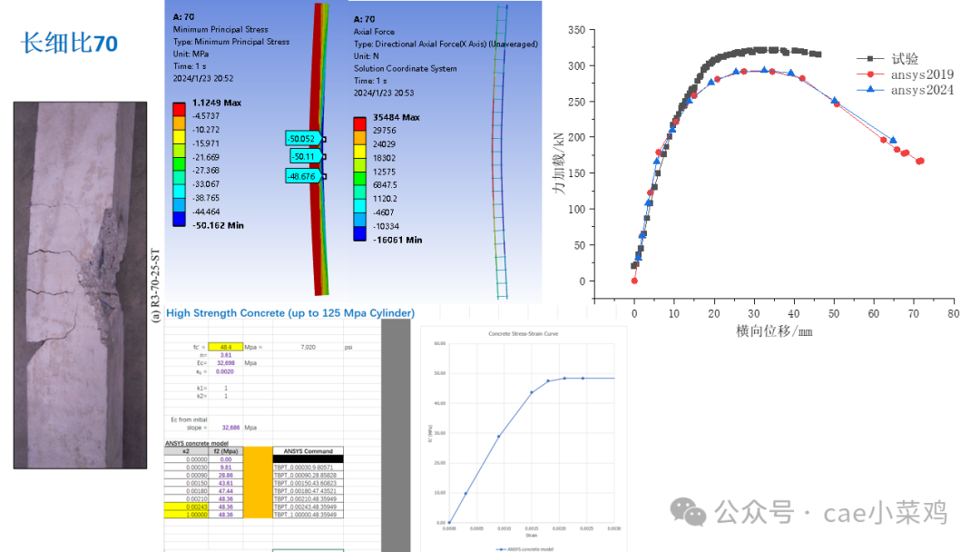Image resolution: width=980 pixels, height=552 pixels.
Task: Click the ANSYS concrete model curve legend marker
Action: point(502,548)
